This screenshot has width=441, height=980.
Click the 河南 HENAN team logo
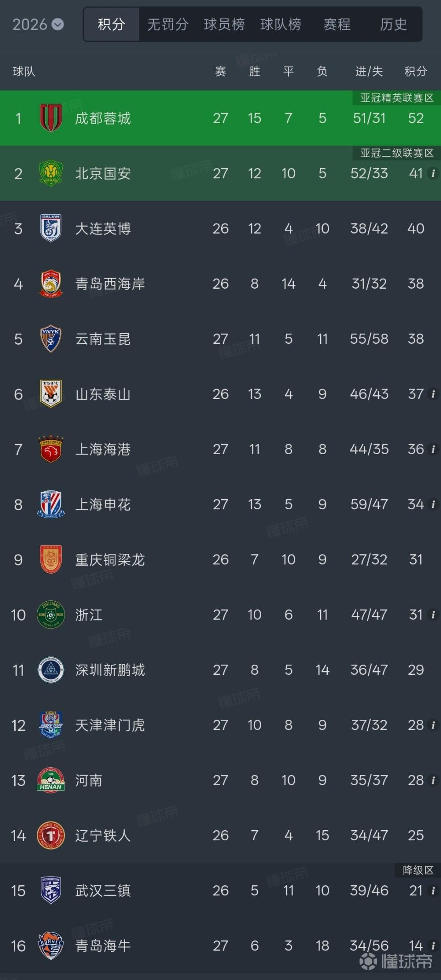pos(51,780)
